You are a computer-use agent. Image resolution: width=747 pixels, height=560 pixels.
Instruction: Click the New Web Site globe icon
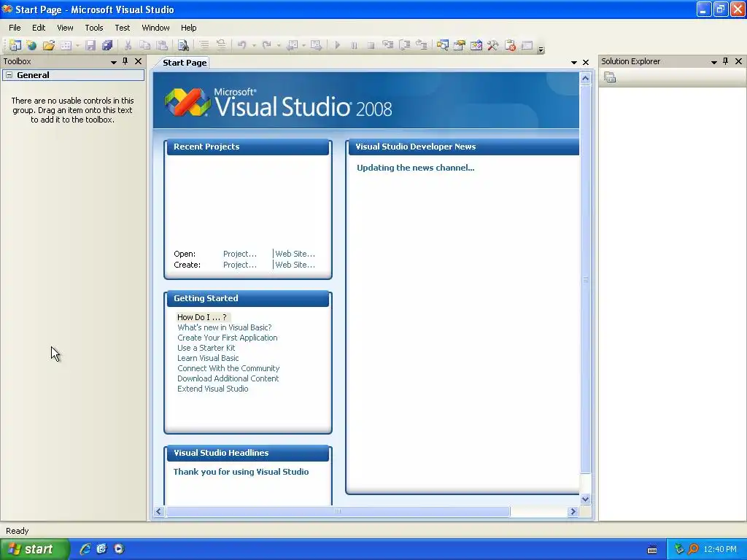point(32,45)
